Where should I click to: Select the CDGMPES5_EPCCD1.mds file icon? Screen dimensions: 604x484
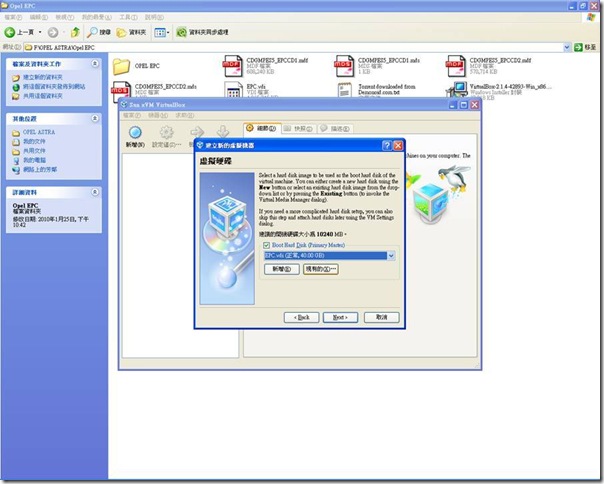click(x=344, y=66)
